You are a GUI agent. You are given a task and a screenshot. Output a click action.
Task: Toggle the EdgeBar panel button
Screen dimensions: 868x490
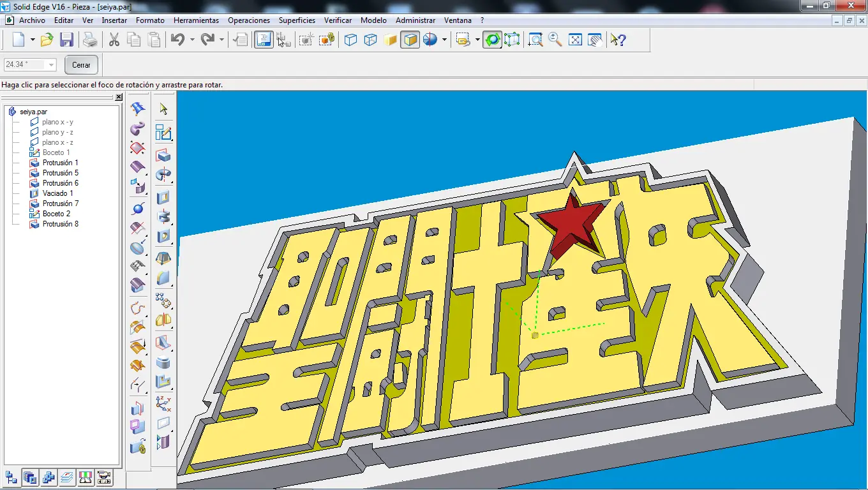click(x=263, y=40)
